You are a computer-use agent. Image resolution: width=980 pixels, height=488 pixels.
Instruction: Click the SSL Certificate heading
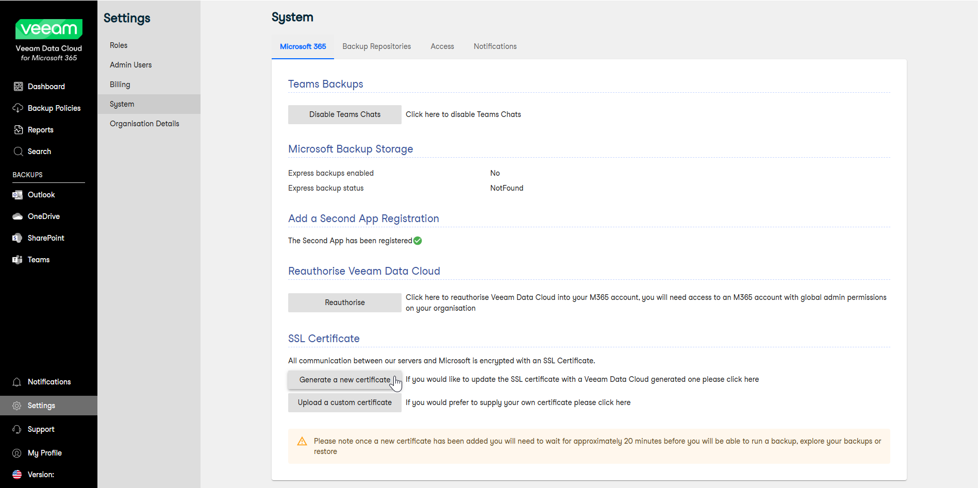[324, 339]
